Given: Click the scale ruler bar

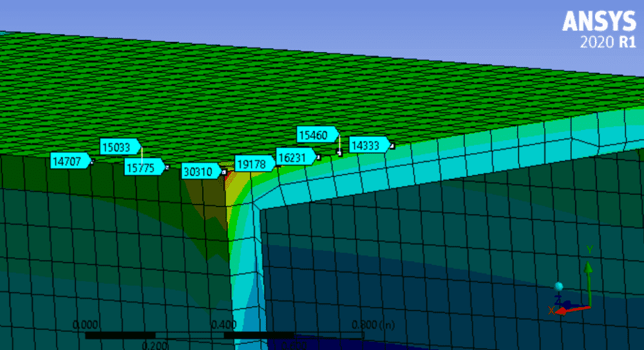Looking at the screenshot, I should coord(224,335).
